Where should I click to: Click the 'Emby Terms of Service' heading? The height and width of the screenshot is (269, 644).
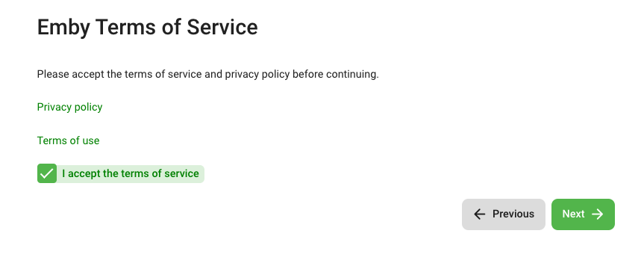(x=148, y=28)
